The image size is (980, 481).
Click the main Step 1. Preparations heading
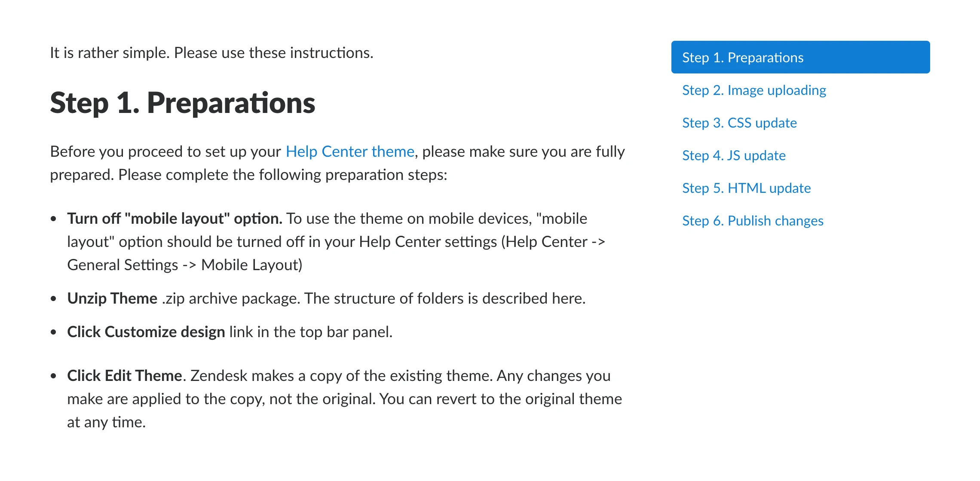[x=183, y=103]
